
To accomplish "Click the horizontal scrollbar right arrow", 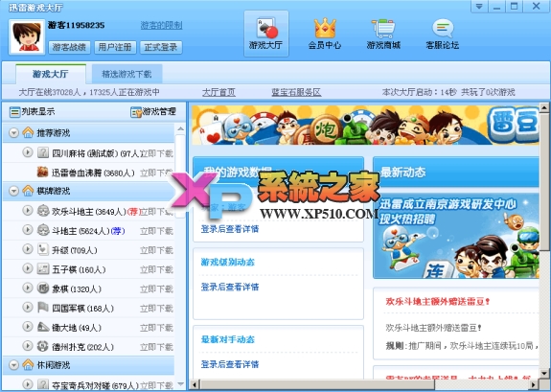I will click(x=534, y=384).
